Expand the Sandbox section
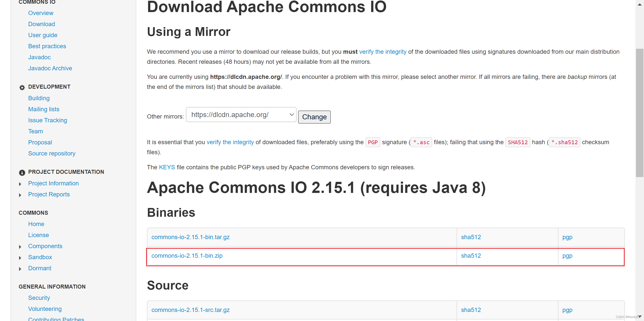 [x=20, y=257]
